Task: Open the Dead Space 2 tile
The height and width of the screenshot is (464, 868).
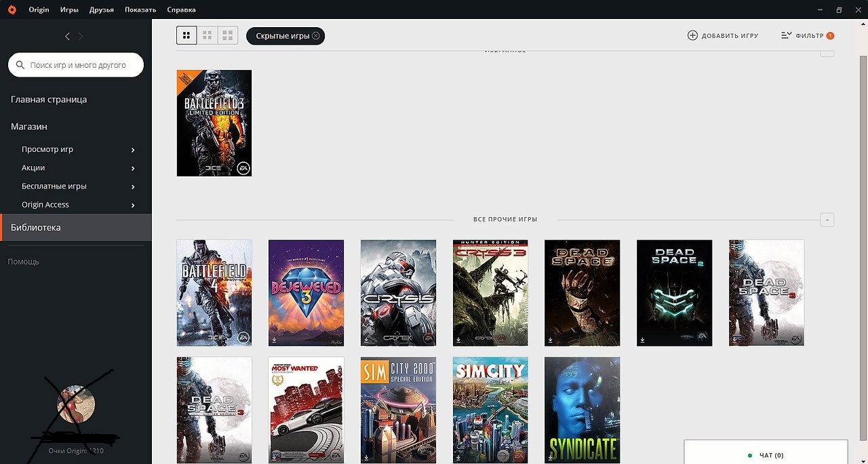Action: (675, 292)
